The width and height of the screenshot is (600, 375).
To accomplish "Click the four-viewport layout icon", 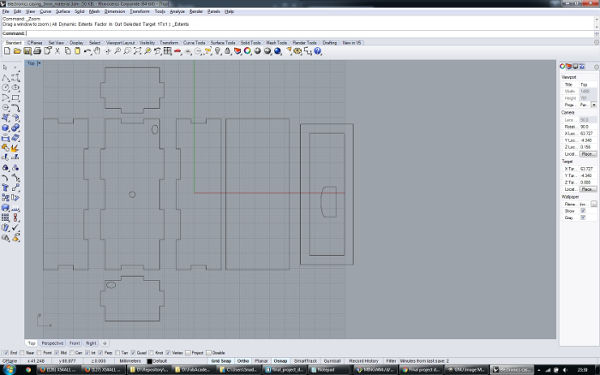I will point(168,51).
